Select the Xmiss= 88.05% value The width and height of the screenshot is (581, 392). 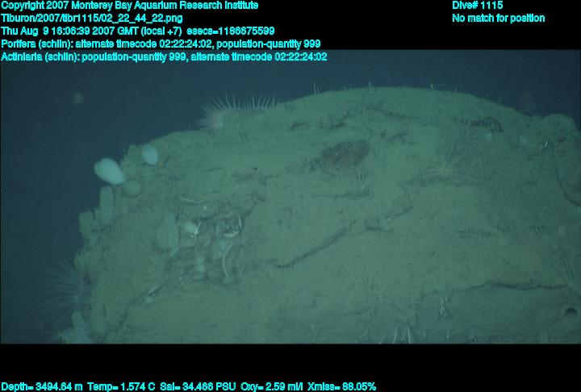coord(341,387)
